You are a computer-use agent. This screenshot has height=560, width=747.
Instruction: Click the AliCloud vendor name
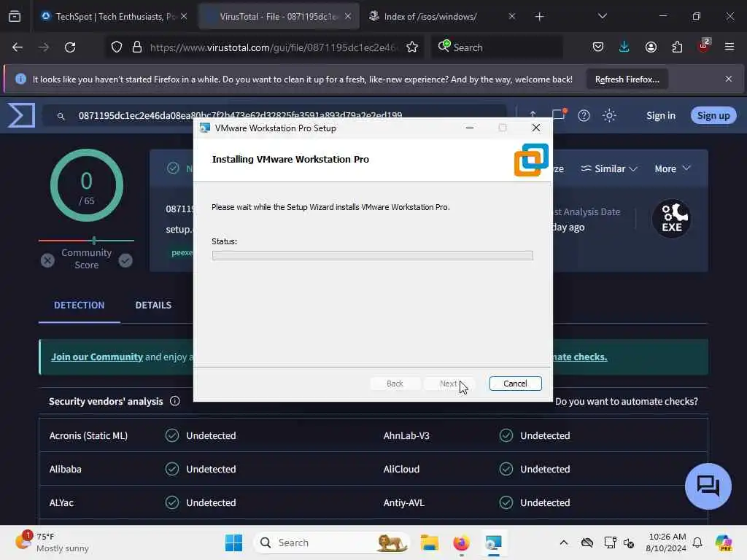click(401, 469)
